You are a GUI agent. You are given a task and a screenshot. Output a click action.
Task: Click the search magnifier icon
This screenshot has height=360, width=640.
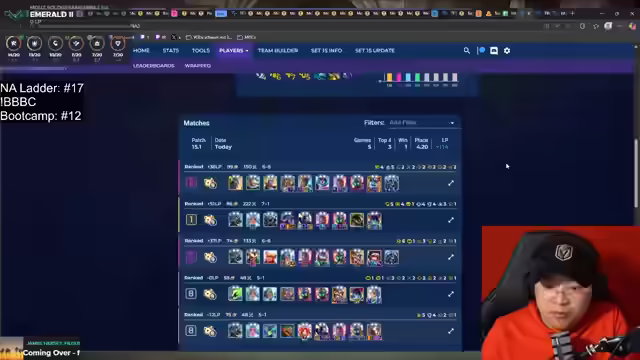[467, 51]
